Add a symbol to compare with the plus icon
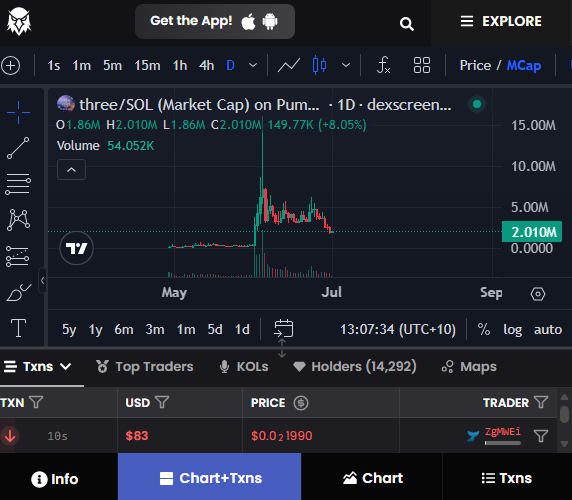The width and height of the screenshot is (572, 500). coord(11,66)
